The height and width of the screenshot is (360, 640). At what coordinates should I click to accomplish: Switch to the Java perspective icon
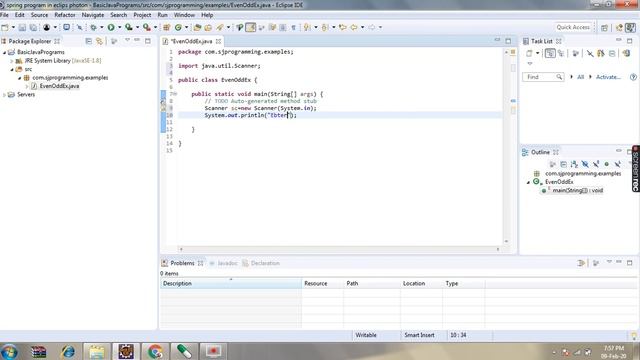(x=631, y=27)
